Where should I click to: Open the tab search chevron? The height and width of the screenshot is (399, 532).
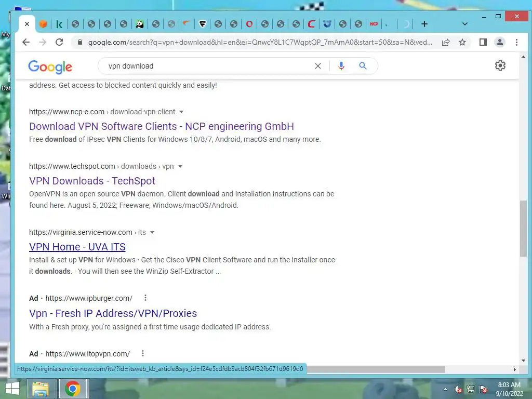click(x=465, y=24)
